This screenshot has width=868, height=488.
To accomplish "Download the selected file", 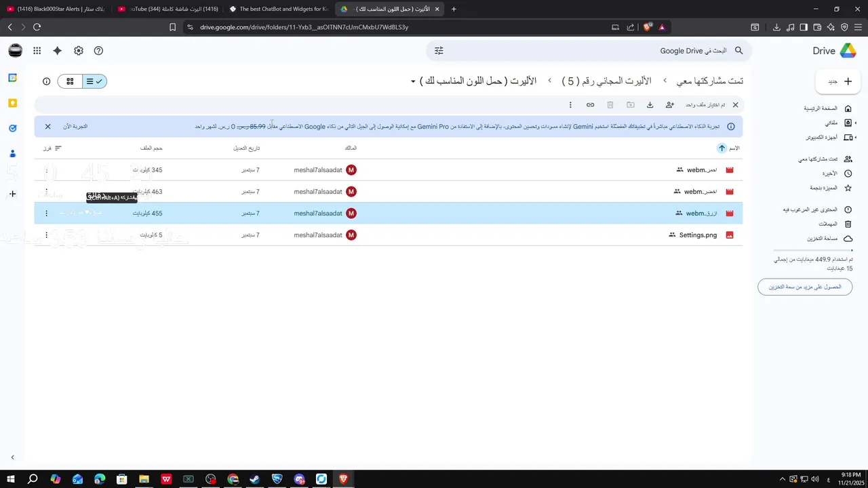I will [650, 105].
